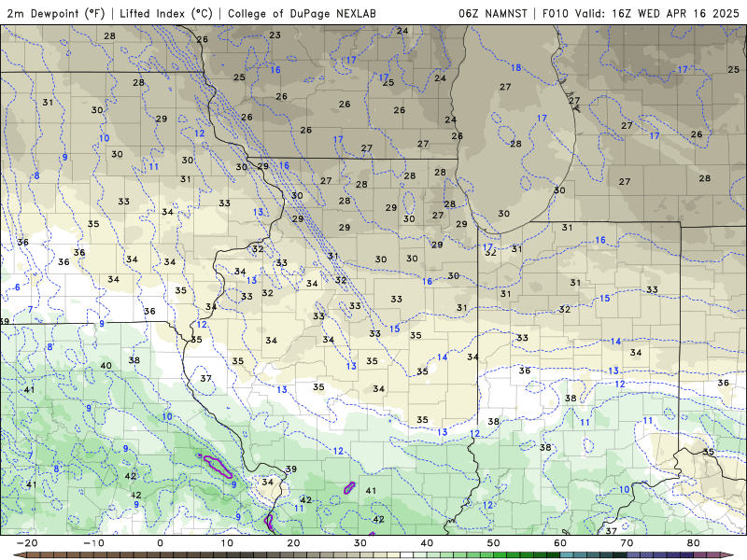The height and width of the screenshot is (560, 747).
Task: Click the "College of DuPage NEXLAB" label
Action: [x=302, y=13]
